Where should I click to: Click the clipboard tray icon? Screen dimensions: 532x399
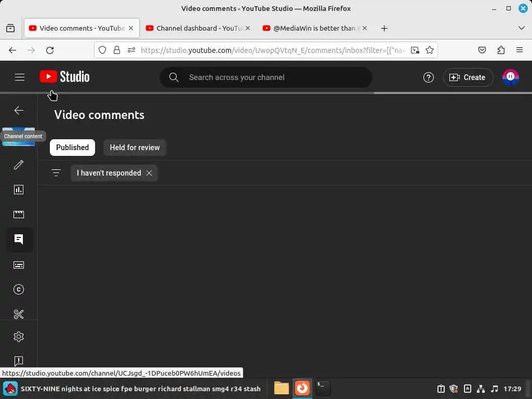441,389
